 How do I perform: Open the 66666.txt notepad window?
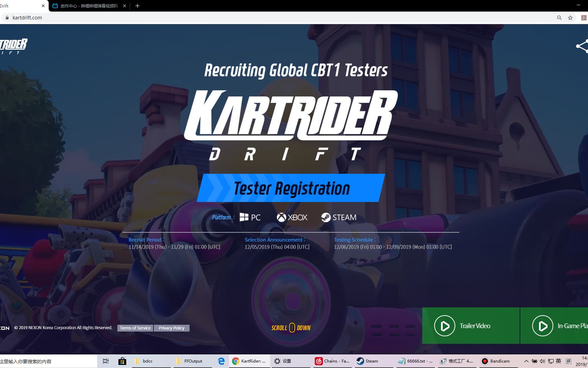pos(415,361)
